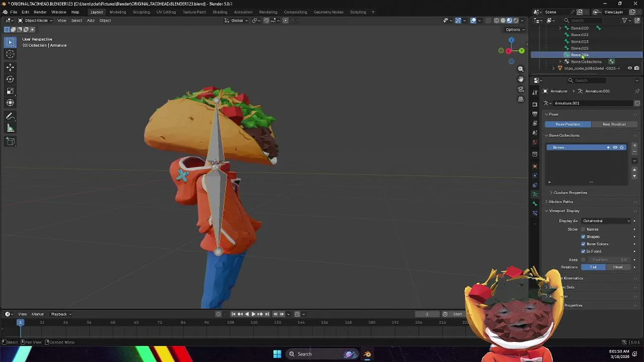The width and height of the screenshot is (644, 362).
Task: Add a new bone collection
Action: 634,146
